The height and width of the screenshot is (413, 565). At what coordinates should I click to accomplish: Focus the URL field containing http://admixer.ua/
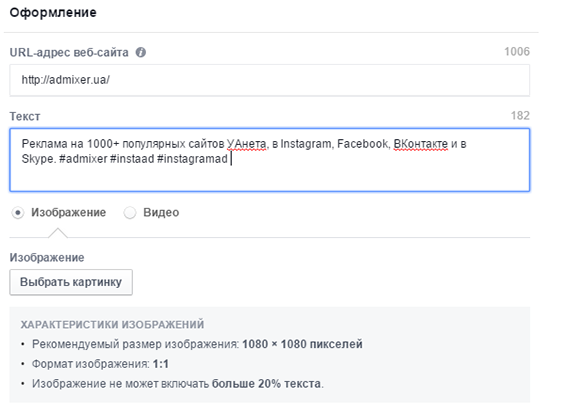click(x=270, y=80)
